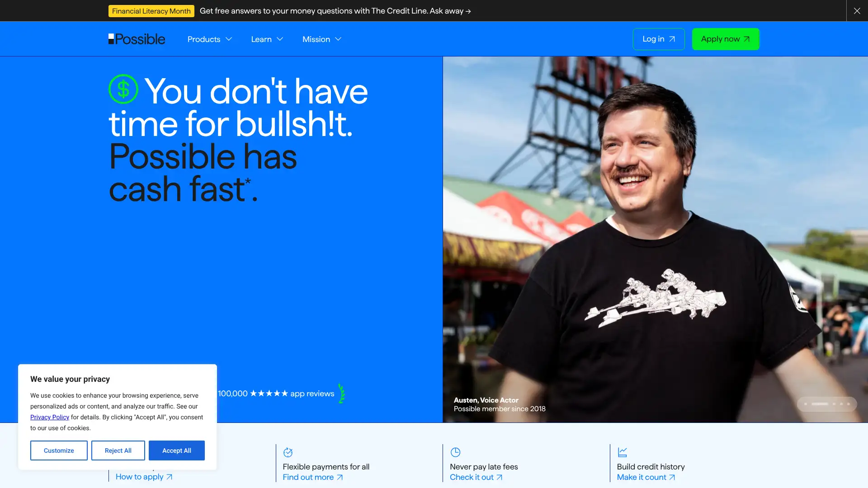The width and height of the screenshot is (868, 488).
Task: Click the Possible logo in the navigation bar
Action: point(137,39)
